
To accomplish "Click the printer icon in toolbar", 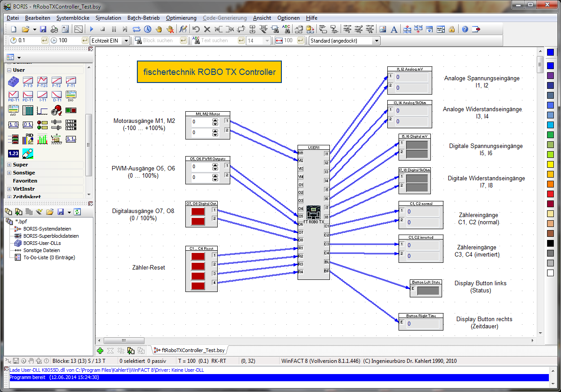I will (54, 29).
